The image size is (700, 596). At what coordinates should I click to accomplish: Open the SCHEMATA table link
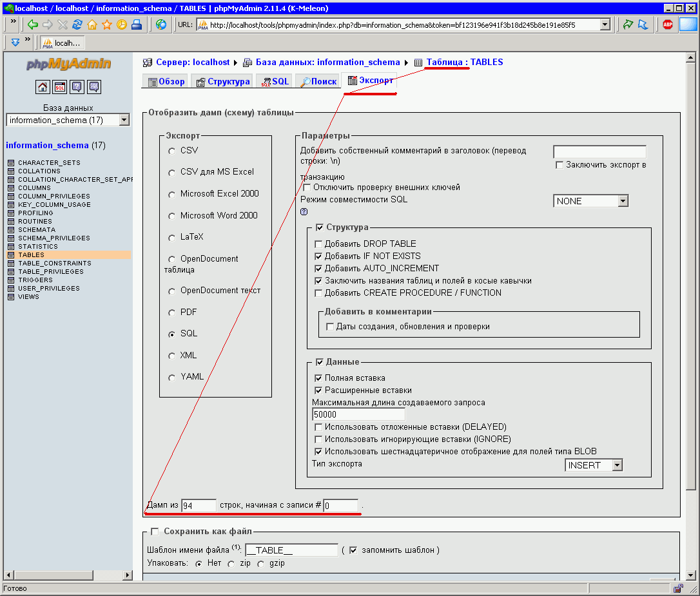click(x=37, y=230)
